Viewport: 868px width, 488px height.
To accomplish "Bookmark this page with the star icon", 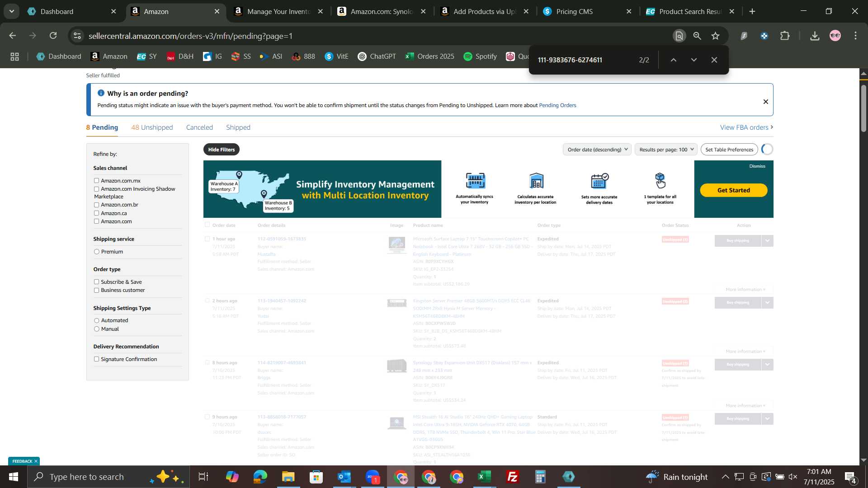I will 715,36.
